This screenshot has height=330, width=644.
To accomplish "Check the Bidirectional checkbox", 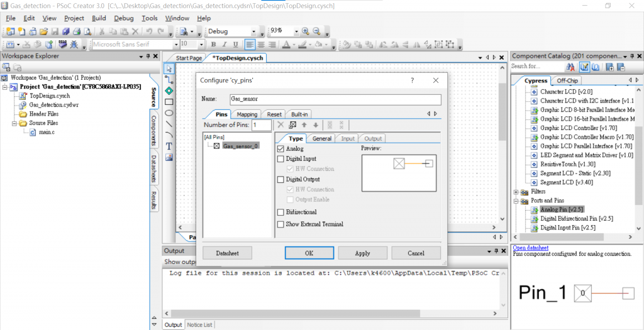I will click(x=281, y=212).
